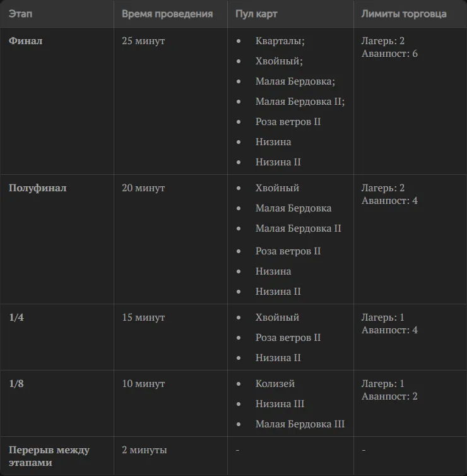Click the "Время проведения" column header

click(167, 14)
